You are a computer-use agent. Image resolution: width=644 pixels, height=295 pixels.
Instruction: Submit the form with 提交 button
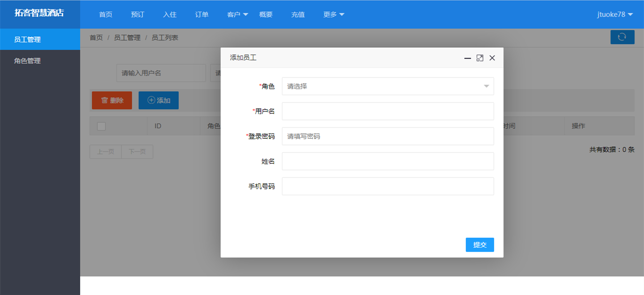480,245
